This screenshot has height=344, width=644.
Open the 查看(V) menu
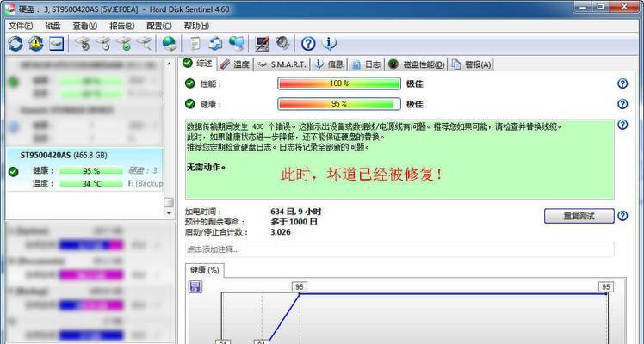85,26
